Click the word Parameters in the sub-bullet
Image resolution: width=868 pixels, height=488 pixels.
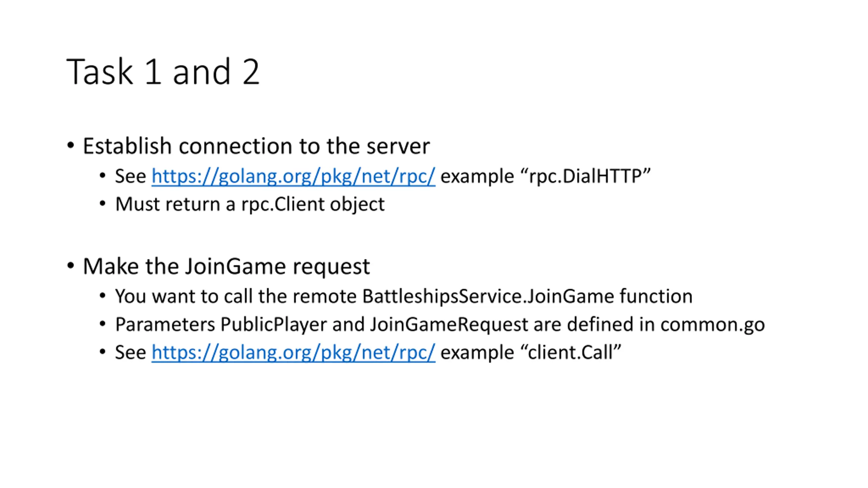click(165, 325)
